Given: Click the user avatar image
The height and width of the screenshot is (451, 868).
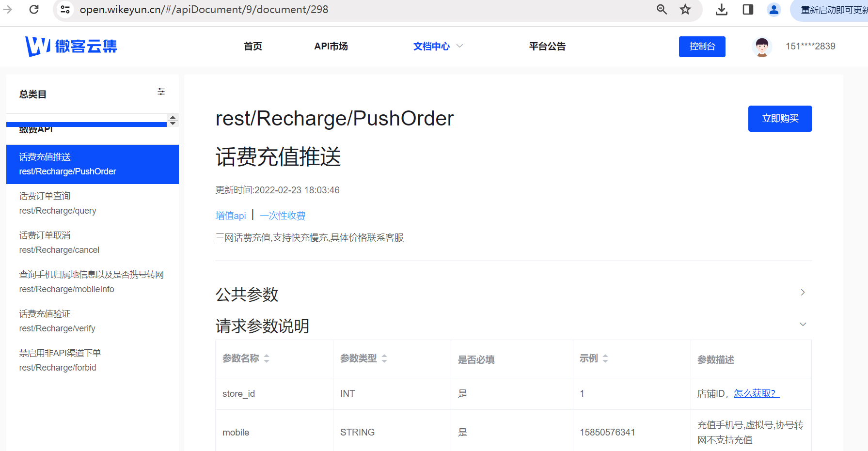Looking at the screenshot, I should click(x=762, y=47).
